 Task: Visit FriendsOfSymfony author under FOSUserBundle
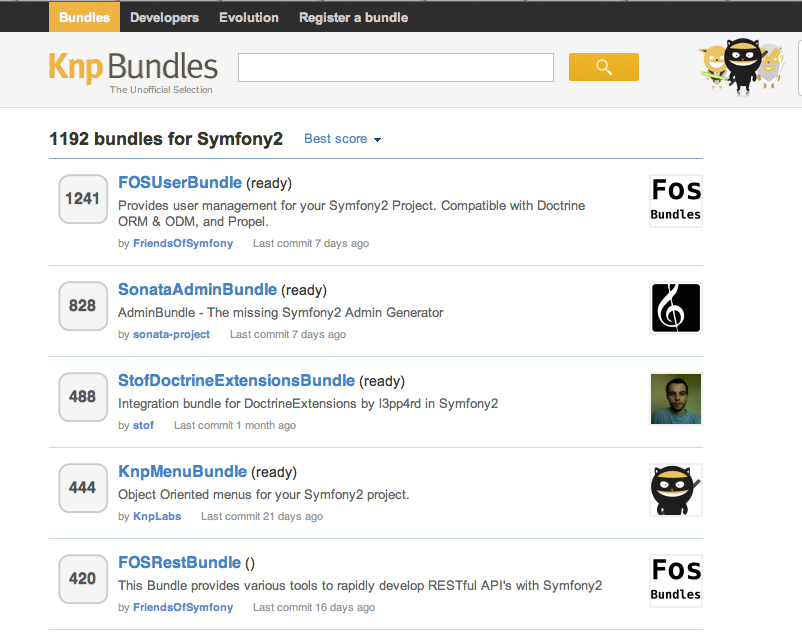coord(183,244)
